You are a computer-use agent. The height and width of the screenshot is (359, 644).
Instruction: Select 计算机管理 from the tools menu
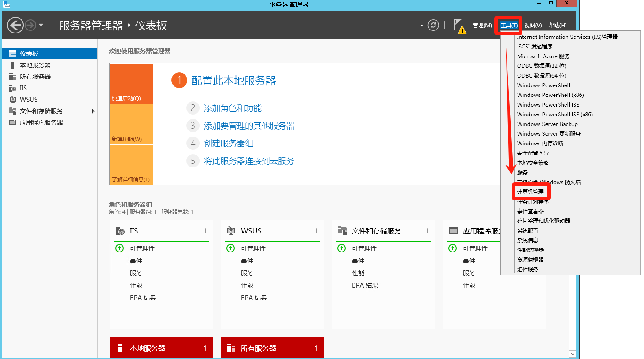[x=530, y=192]
